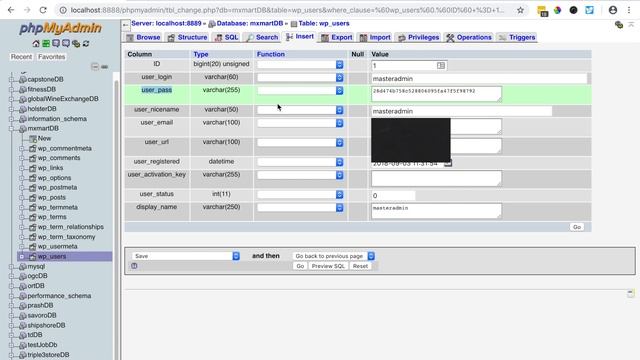
Task: Open the phpMyAdmin documentation icon
Action: point(56,44)
